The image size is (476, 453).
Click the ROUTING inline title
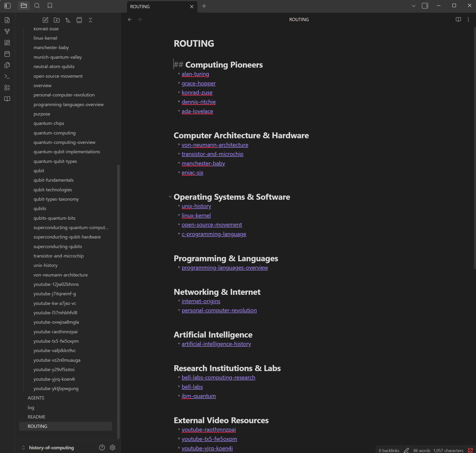pos(194,43)
